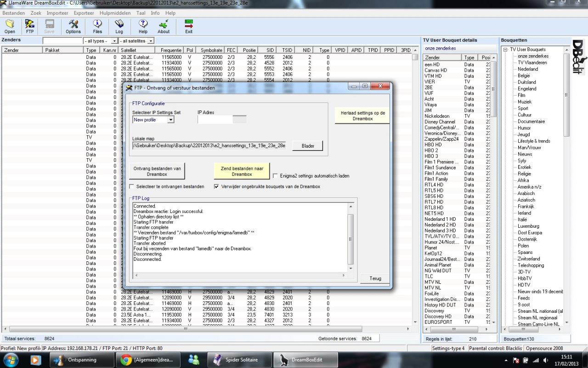Select 'Lifestyle & trends' bouquet
Viewport: 588px width, 368px height.
coord(533,141)
